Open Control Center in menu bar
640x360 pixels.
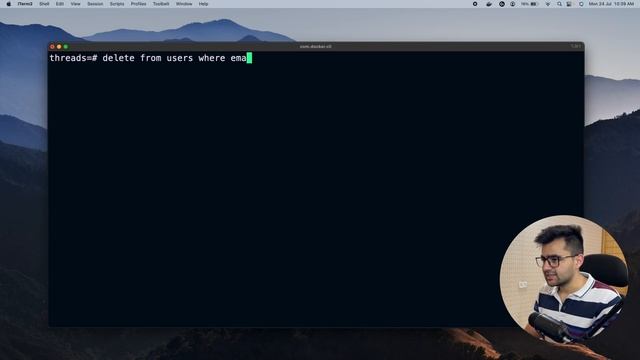(x=569, y=4)
